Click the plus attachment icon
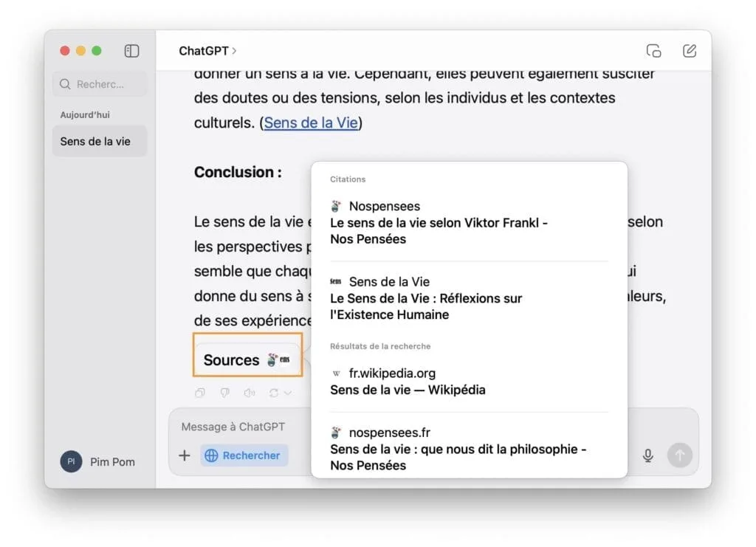Screen dimensions: 756x547 coord(185,455)
